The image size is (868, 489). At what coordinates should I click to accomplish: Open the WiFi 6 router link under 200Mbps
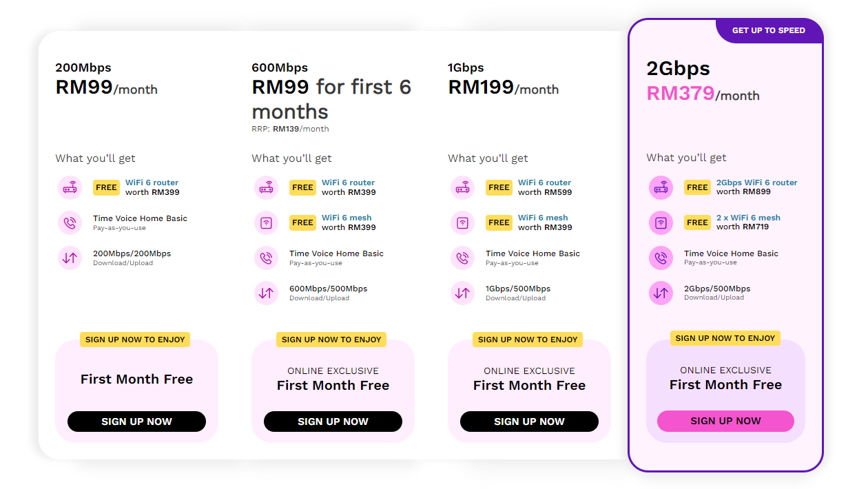click(x=152, y=183)
